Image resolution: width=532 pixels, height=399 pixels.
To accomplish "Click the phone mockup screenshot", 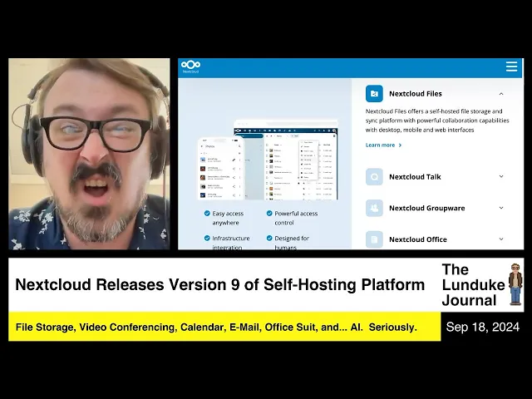I will pos(221,168).
